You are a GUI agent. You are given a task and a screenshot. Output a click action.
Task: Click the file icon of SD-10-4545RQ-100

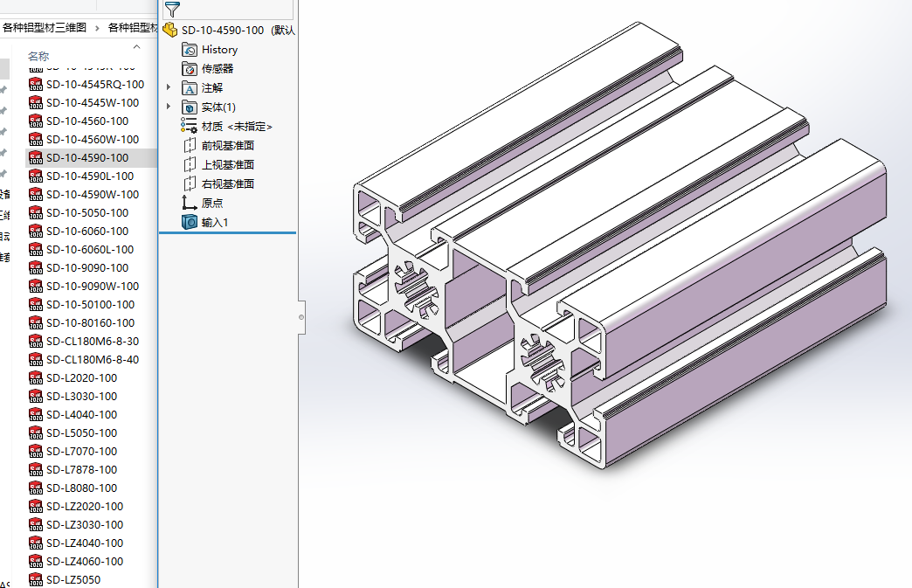pos(36,85)
